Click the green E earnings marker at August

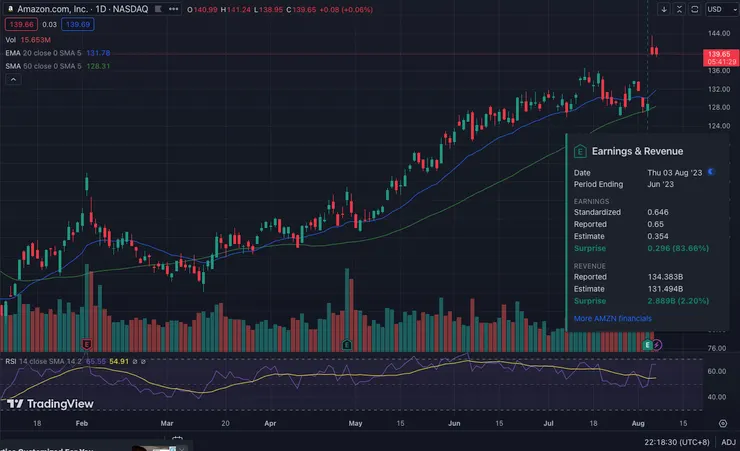(647, 345)
